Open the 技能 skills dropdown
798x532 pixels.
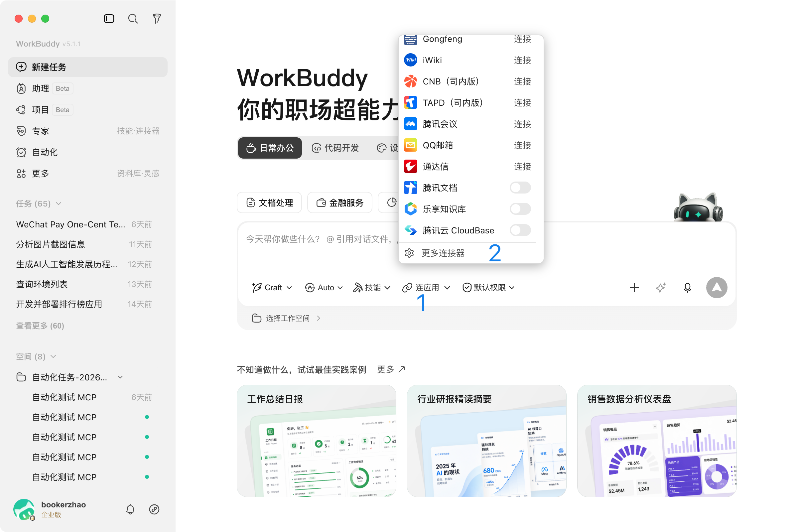tap(372, 288)
